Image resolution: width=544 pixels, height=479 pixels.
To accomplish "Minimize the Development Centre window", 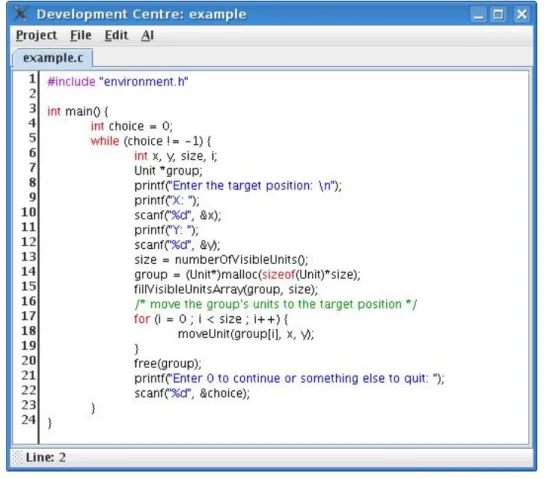I will 478,15.
